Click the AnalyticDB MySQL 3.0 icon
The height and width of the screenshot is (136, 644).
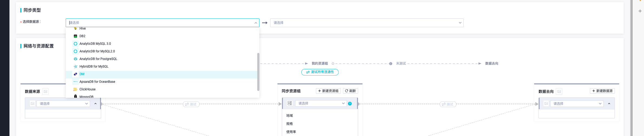point(75,44)
